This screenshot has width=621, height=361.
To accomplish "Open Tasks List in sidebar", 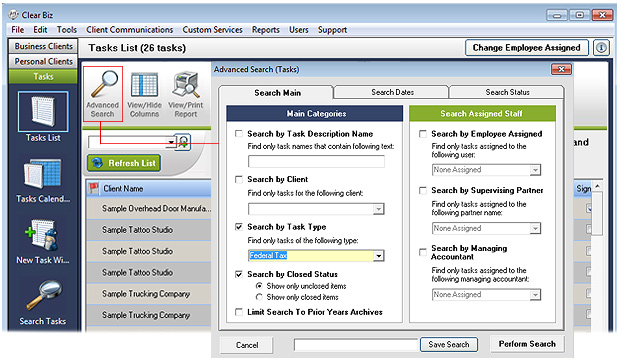I will point(43,117).
